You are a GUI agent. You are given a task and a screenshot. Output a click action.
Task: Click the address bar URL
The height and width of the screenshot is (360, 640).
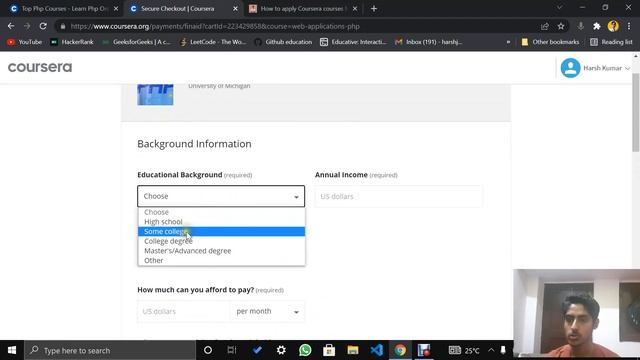click(x=215, y=26)
